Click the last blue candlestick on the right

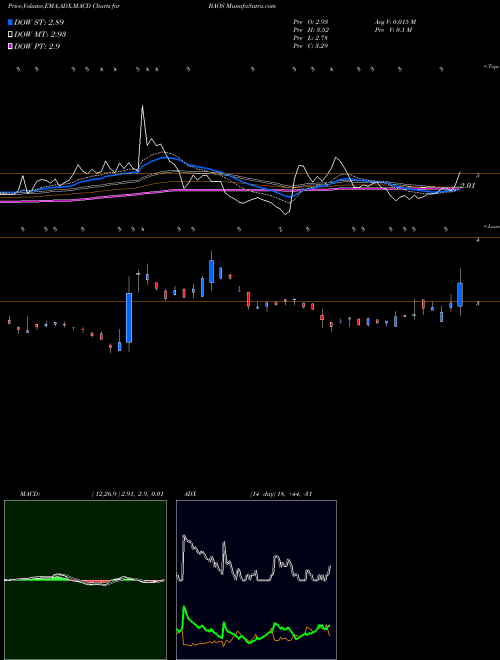click(460, 295)
